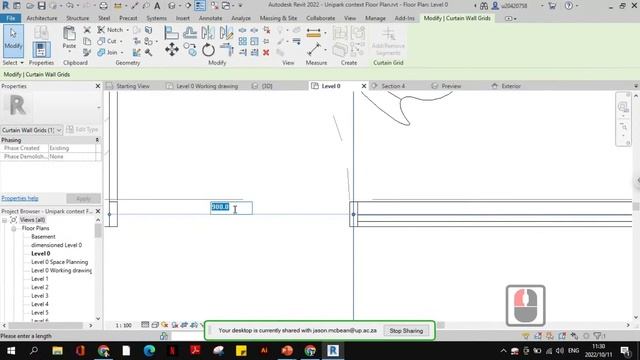This screenshot has width=640, height=360.
Task: Click the Save icon in Quick Access Toolbar
Action: click(42, 6)
